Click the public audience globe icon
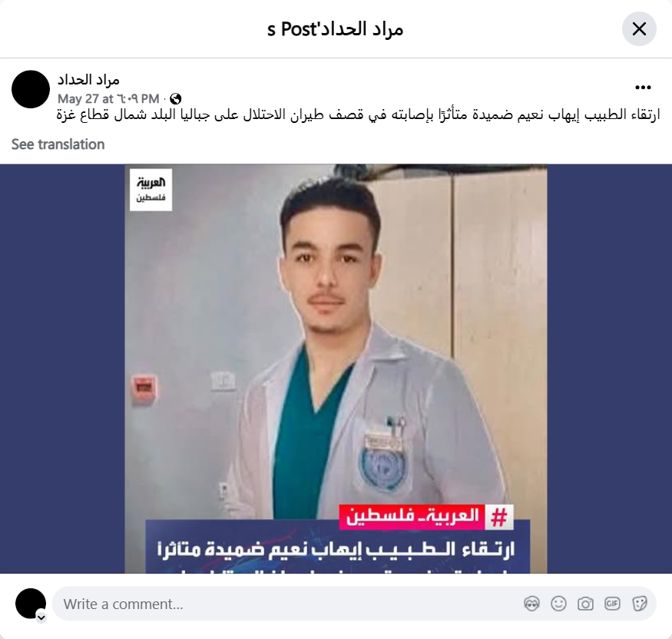The height and width of the screenshot is (639, 672). [175, 99]
